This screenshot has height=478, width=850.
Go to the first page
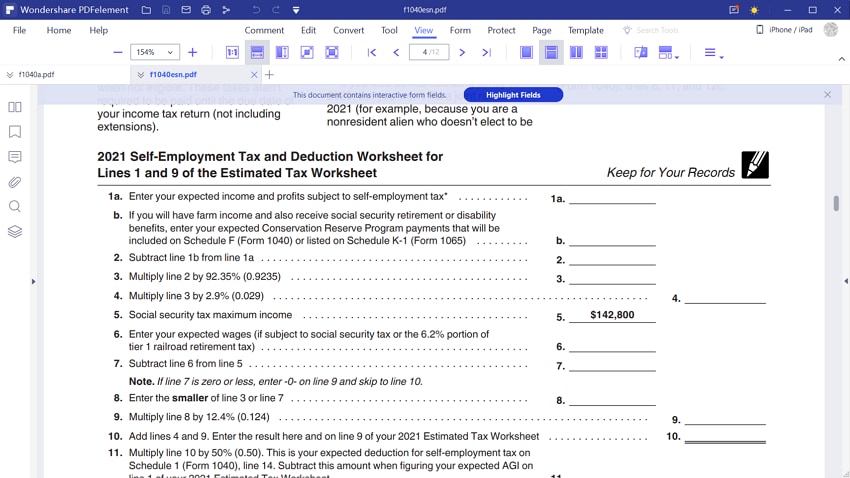click(x=372, y=53)
